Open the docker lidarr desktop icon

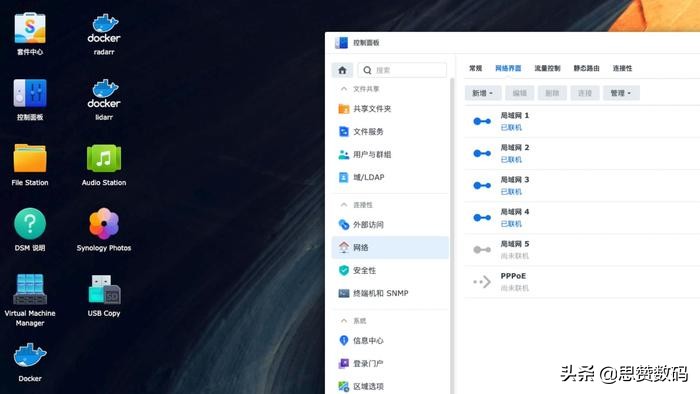click(104, 99)
